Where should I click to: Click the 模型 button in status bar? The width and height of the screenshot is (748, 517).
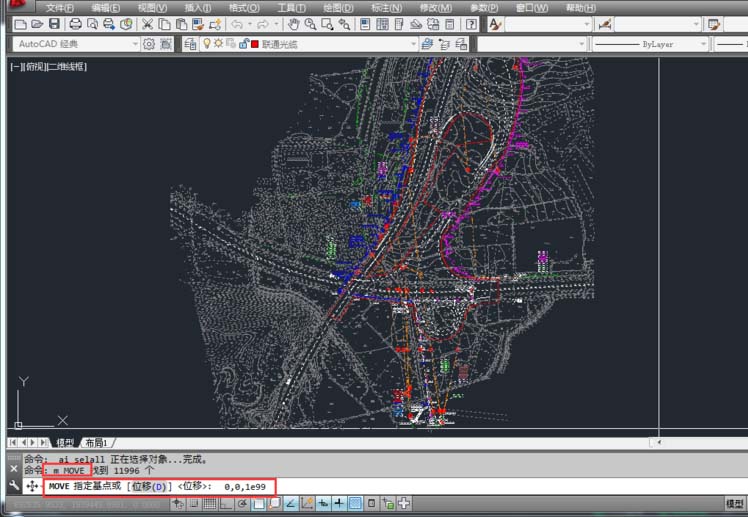coord(734,504)
